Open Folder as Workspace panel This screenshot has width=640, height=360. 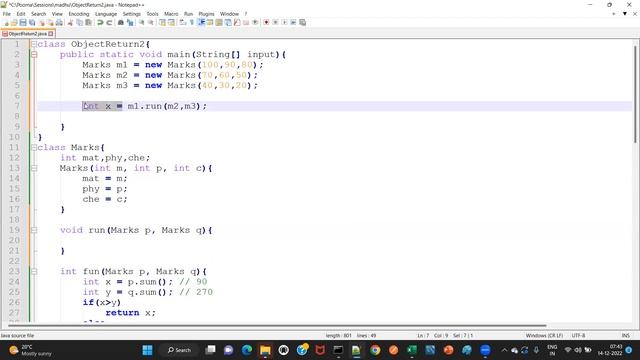click(x=246, y=22)
